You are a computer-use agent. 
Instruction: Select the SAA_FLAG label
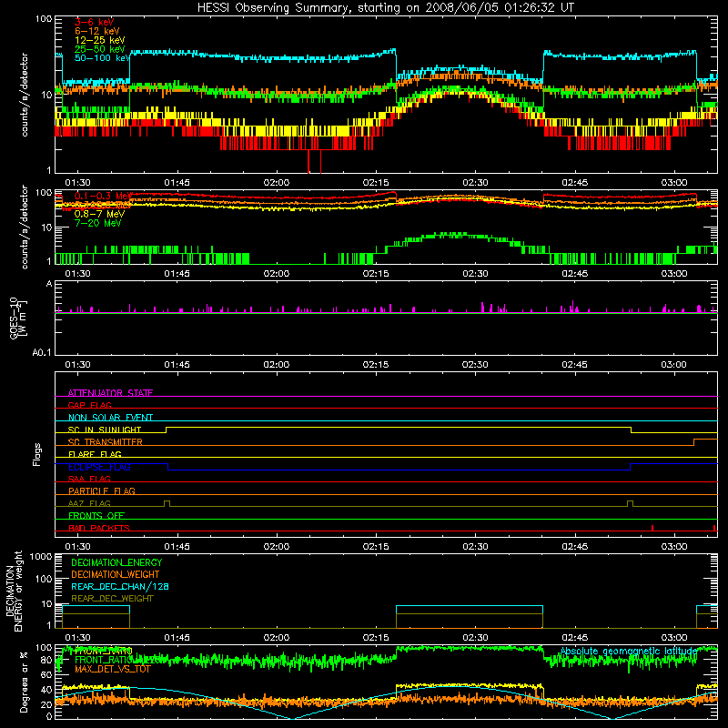click(x=89, y=479)
